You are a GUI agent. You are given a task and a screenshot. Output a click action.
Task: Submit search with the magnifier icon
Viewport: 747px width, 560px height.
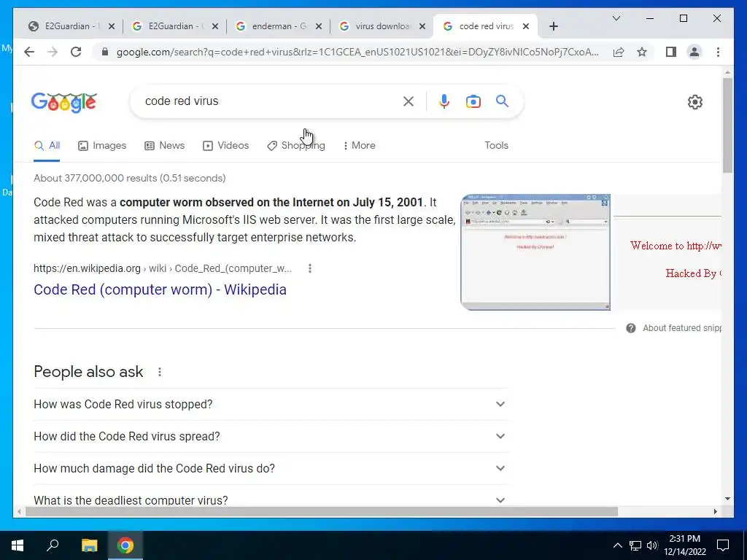(502, 101)
